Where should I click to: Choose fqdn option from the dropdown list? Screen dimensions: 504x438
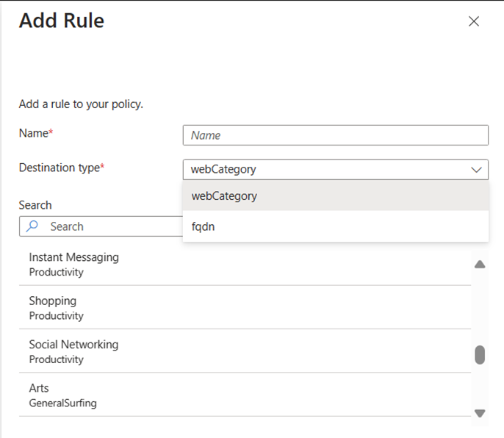tap(335, 227)
